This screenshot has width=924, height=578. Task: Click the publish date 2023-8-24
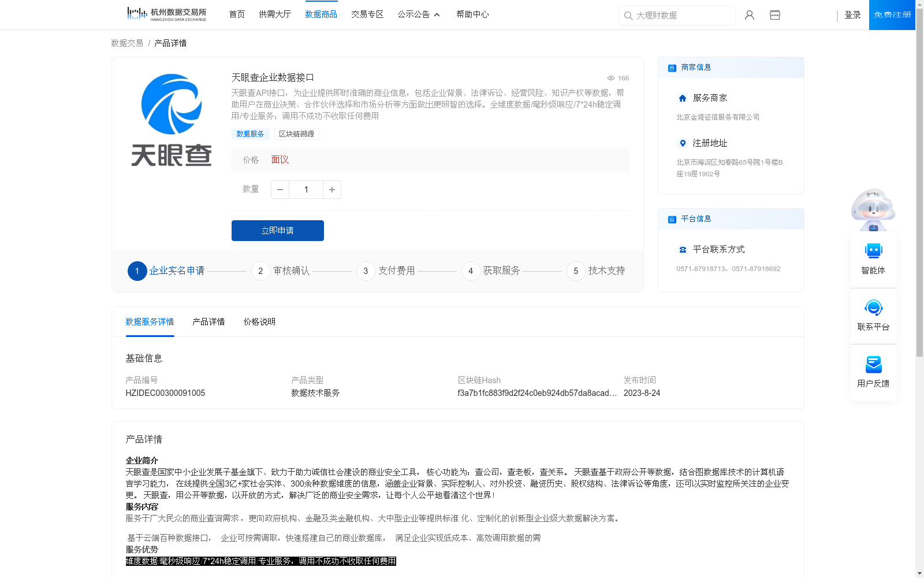(x=642, y=393)
